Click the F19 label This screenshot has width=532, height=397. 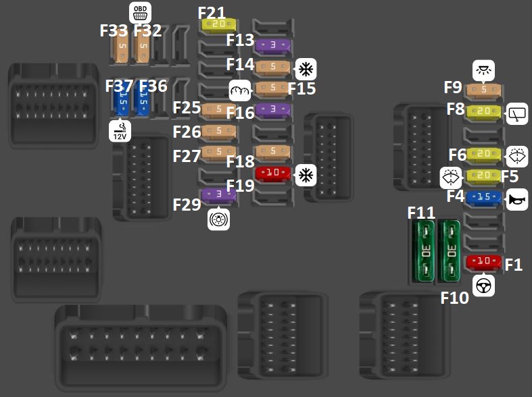[x=240, y=186]
